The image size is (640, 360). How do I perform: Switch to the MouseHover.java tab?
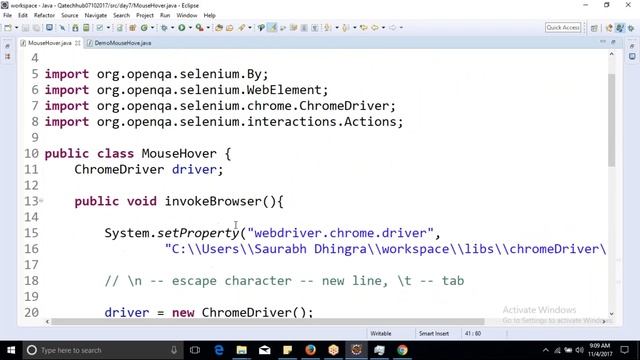49,43
